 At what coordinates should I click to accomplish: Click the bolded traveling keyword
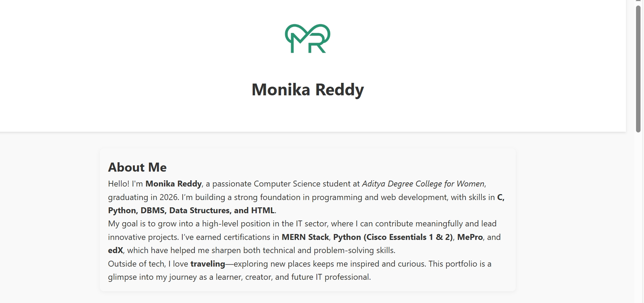coord(207,264)
